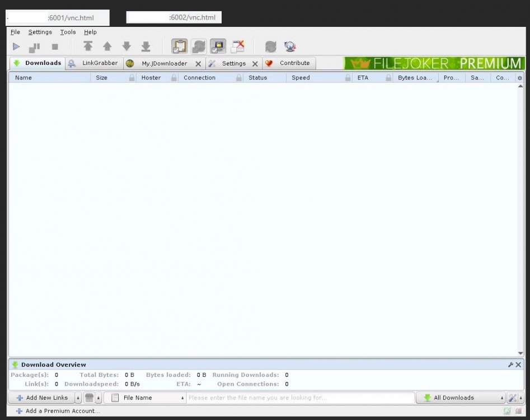
Task: Click Add a Premium Account link
Action: click(x=58, y=411)
